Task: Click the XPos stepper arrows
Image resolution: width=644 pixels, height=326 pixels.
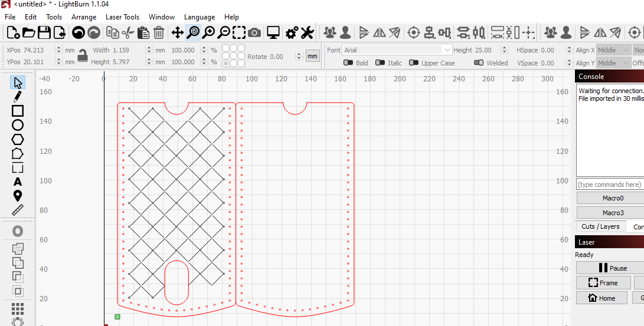Action: coord(58,50)
